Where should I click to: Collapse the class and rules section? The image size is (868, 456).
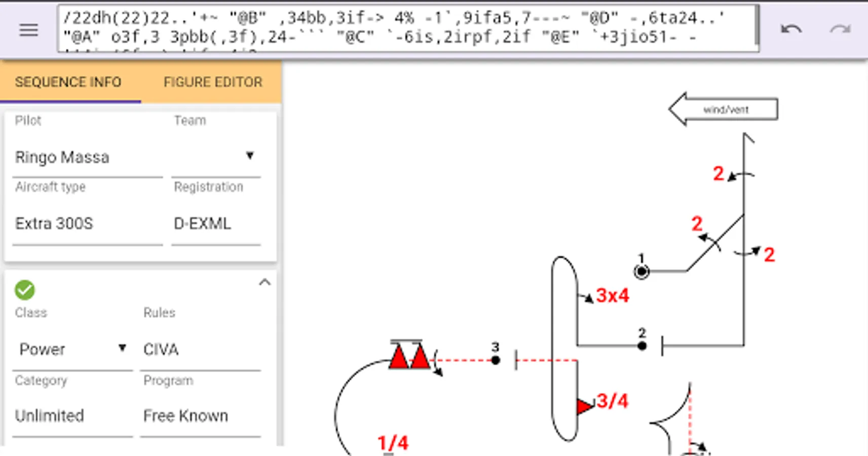265,282
